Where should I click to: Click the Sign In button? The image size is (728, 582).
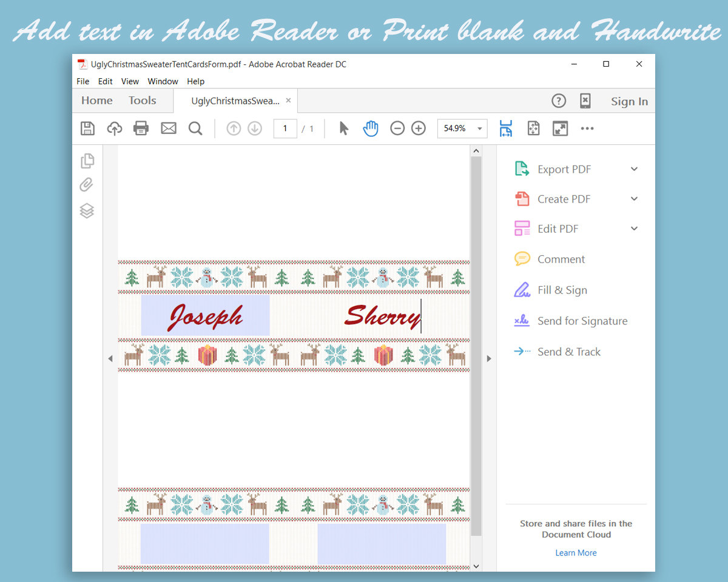[x=629, y=101]
